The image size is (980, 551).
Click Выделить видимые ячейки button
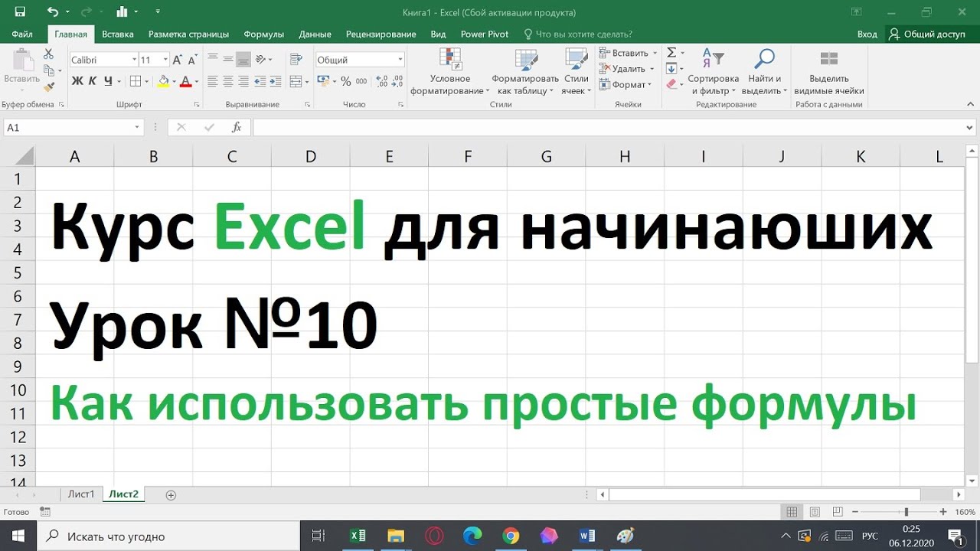(x=829, y=71)
